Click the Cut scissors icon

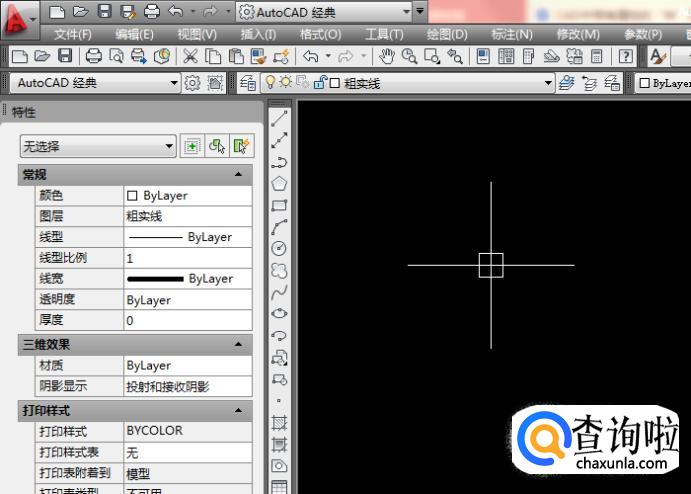click(189, 57)
